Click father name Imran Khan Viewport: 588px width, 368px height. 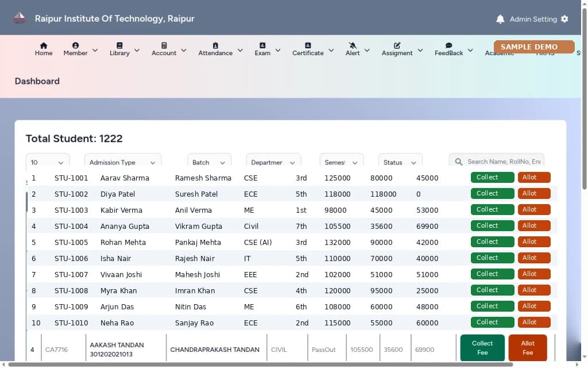tap(195, 291)
